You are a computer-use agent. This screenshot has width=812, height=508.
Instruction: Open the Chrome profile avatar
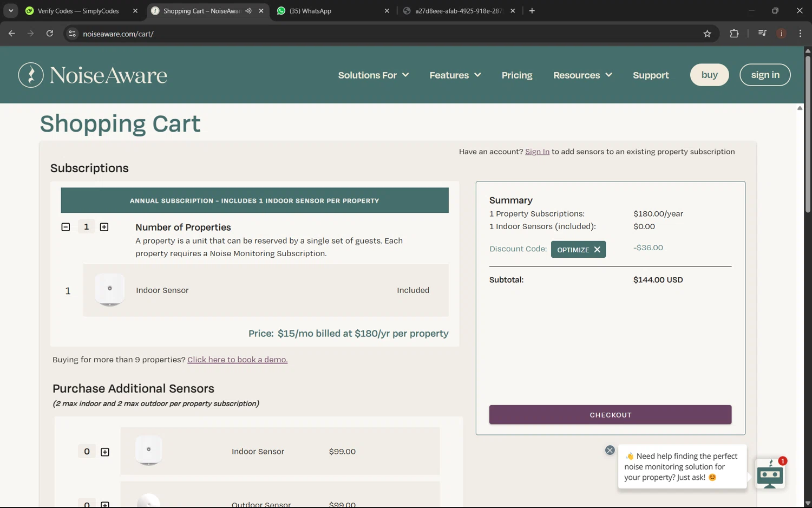[781, 34]
